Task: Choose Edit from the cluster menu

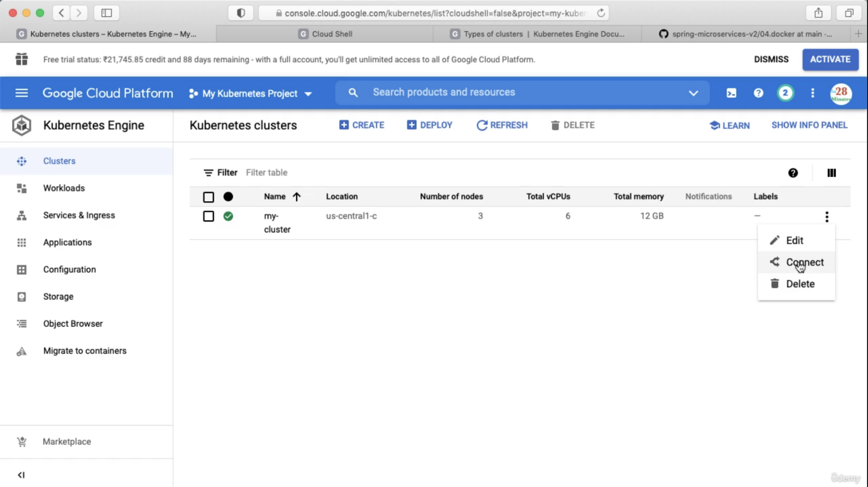Action: point(796,240)
